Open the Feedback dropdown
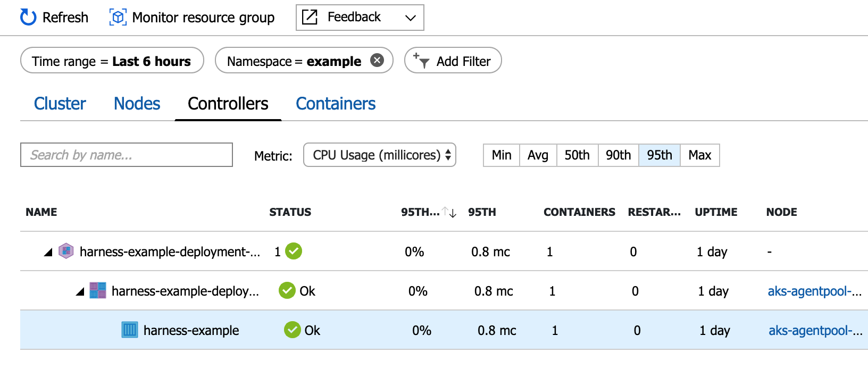This screenshot has width=868, height=369. [x=360, y=18]
